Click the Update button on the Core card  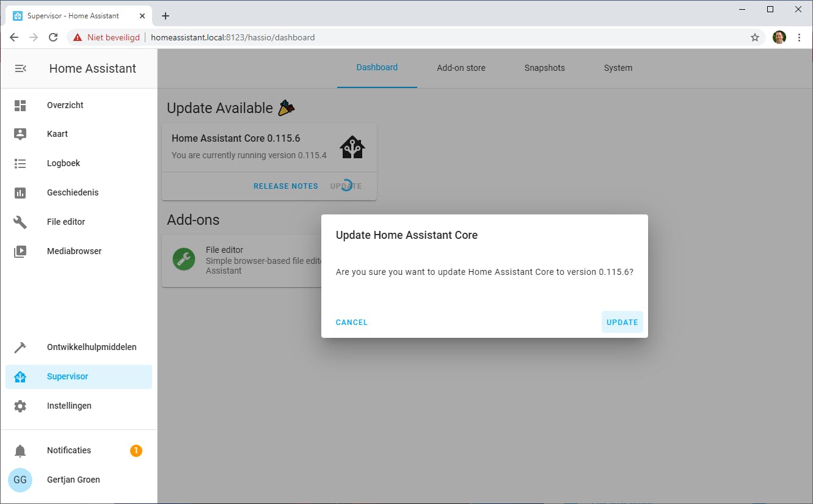tap(346, 186)
